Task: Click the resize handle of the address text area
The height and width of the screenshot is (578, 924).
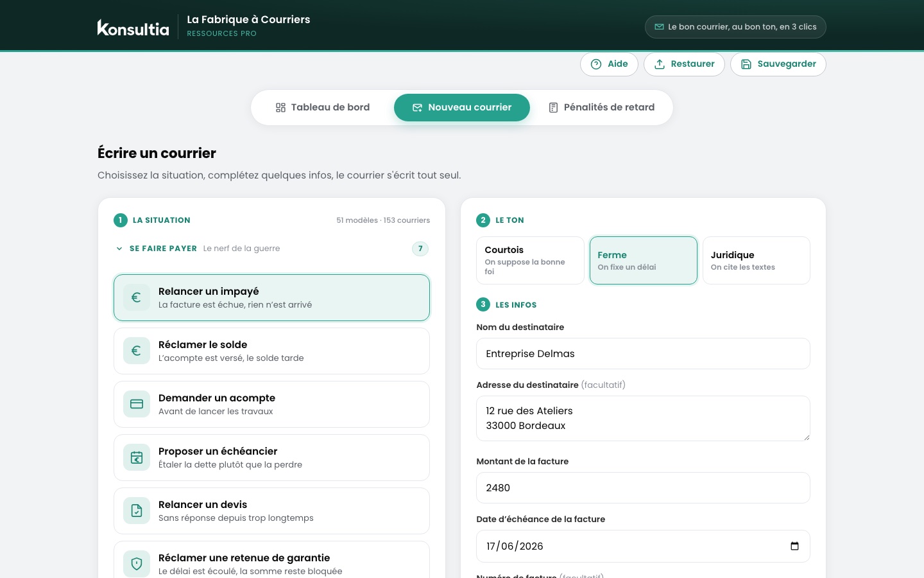Action: coord(807,437)
